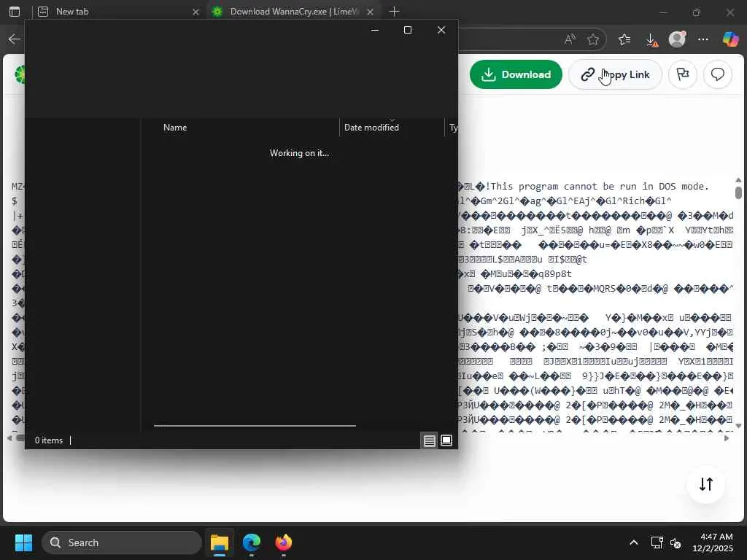Click the muted volume tray icon
The width and height of the screenshot is (747, 560).
676,542
